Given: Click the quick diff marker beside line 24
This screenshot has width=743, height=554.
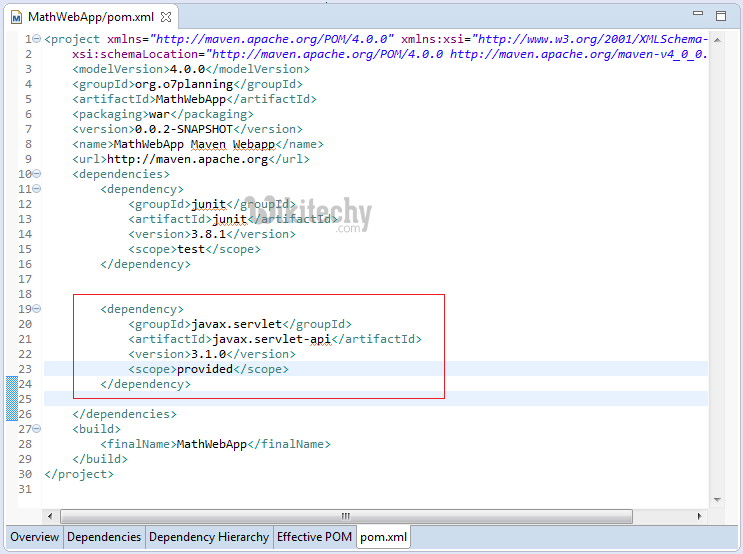Looking at the screenshot, I should coord(12,384).
